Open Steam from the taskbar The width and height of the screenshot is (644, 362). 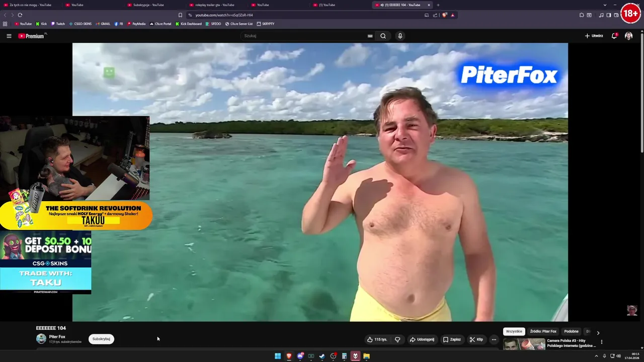322,356
